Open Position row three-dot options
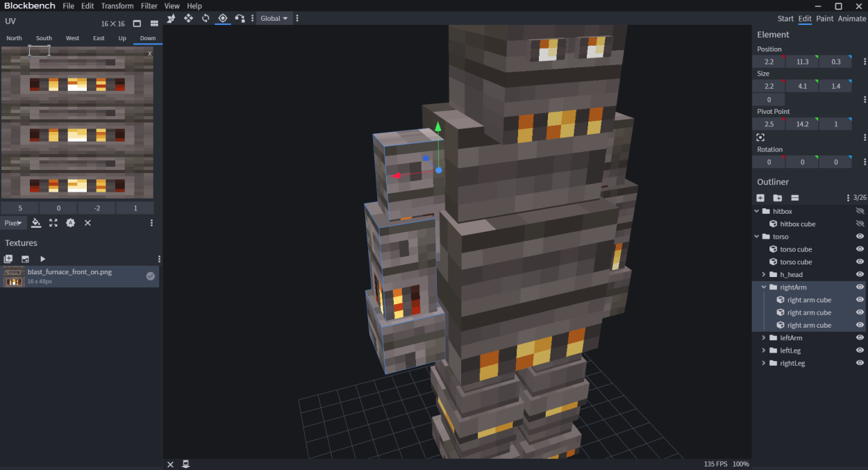Viewport: 868px width, 470px height. (865, 62)
